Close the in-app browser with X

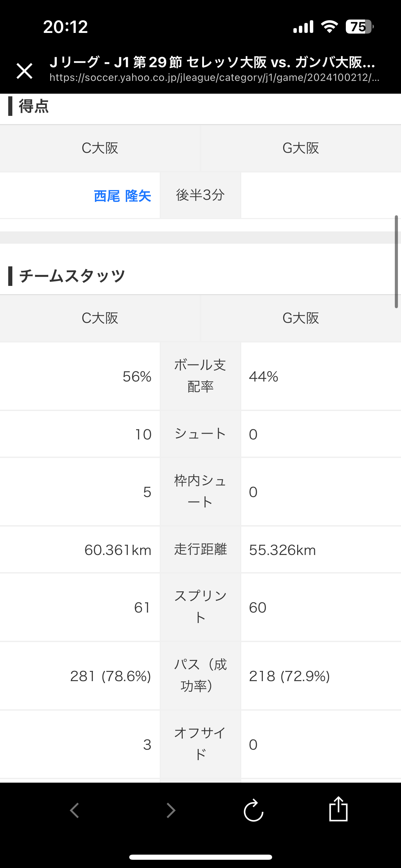24,71
